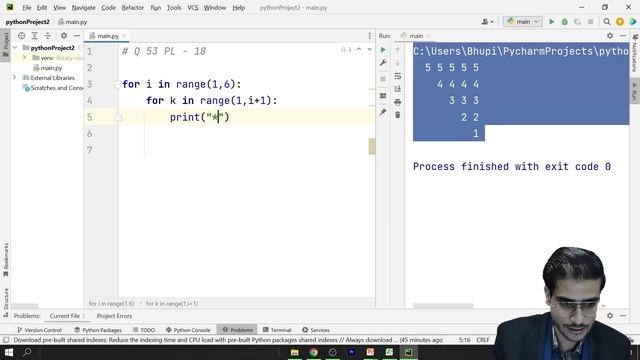Expand the venv folder

[24, 58]
